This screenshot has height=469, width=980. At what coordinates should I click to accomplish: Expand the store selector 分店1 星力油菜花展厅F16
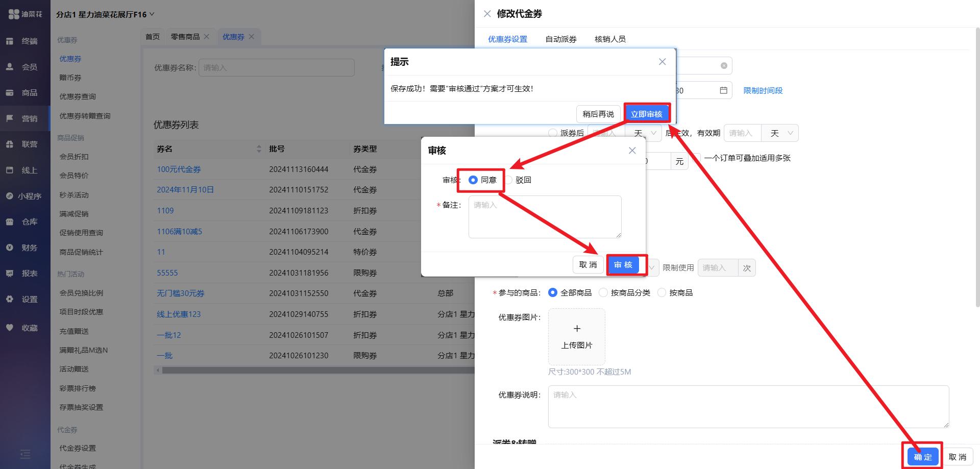point(105,14)
